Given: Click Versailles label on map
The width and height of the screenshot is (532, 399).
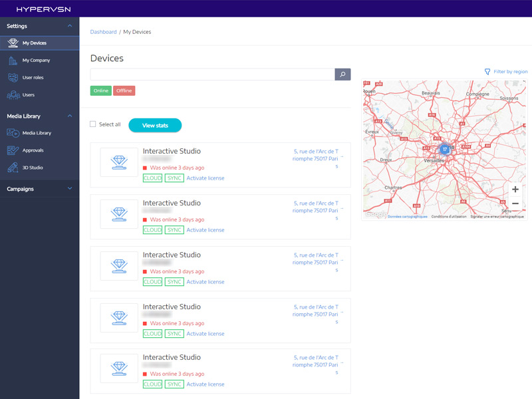Looking at the screenshot, I should click(434, 160).
